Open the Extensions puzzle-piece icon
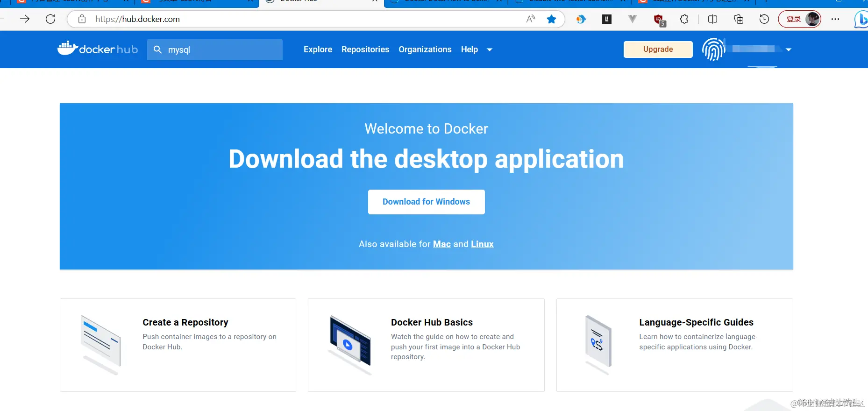This screenshot has height=411, width=868. pos(684,19)
